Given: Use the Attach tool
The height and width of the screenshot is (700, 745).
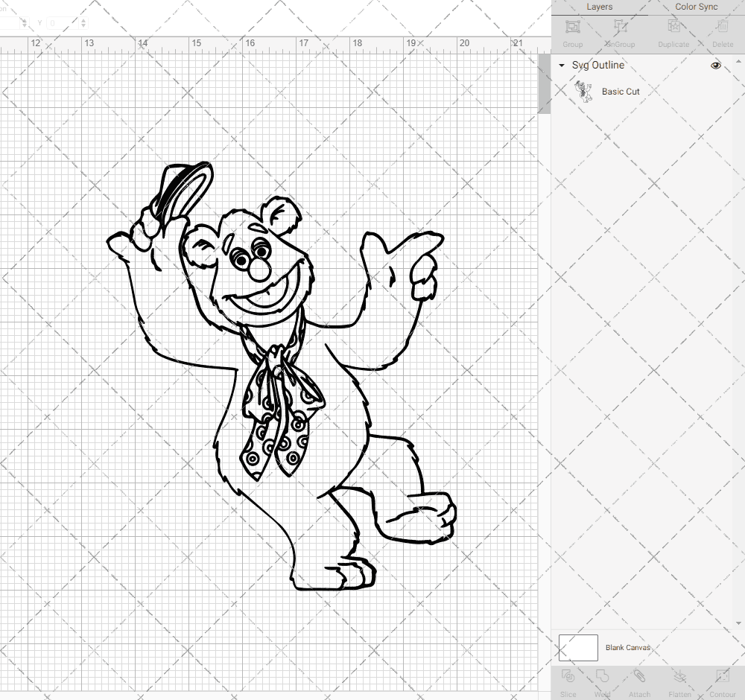Looking at the screenshot, I should coord(639,682).
